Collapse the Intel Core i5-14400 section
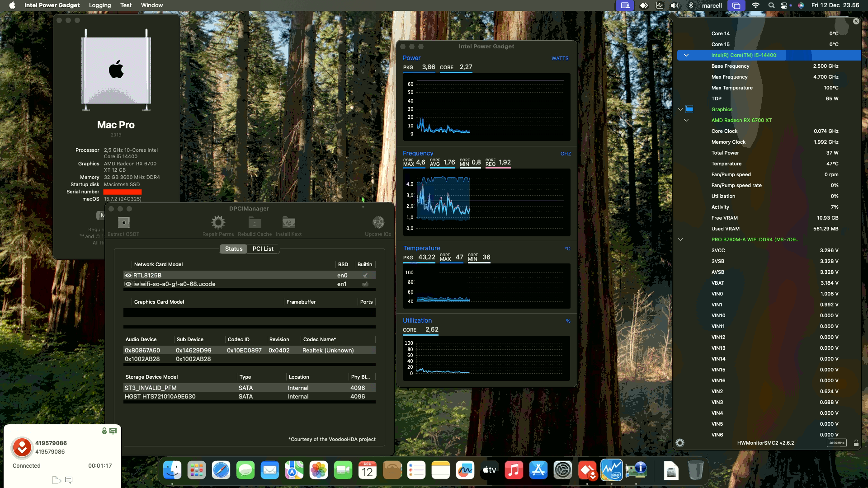Viewport: 868px width, 488px height. [x=686, y=55]
